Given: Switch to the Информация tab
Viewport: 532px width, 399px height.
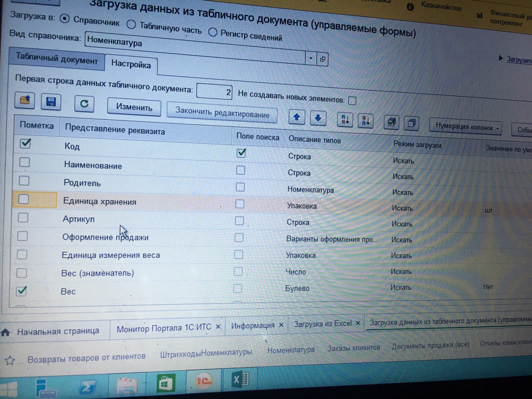Looking at the screenshot, I should pyautogui.click(x=253, y=326).
